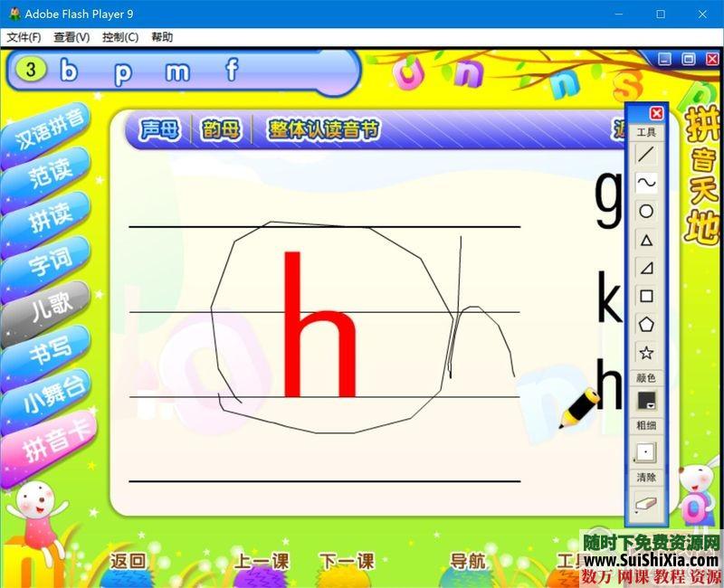724x588 pixels.
Task: Click the eraser to clear drawings
Action: pyautogui.click(x=646, y=504)
